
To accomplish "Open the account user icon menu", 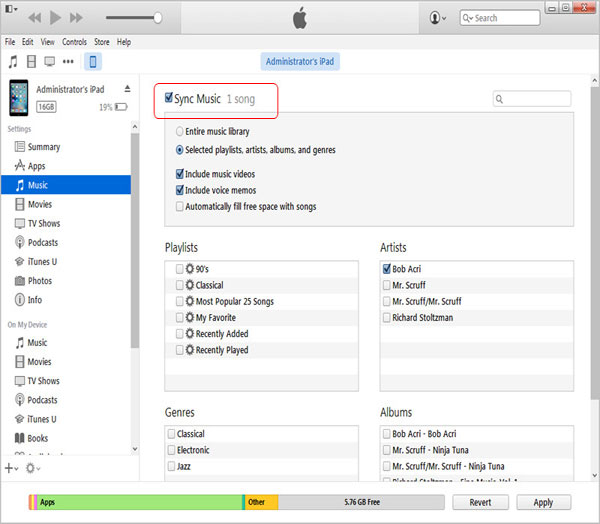I will [437, 18].
